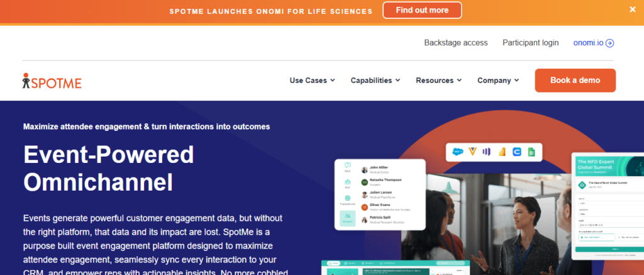Image resolution: width=644 pixels, height=275 pixels.
Task: Click the 'Maximize attendee engagement' tagline
Action: (x=147, y=126)
